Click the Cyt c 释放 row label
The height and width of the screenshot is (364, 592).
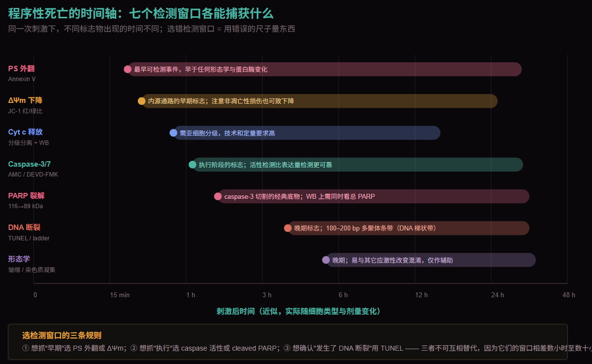pyautogui.click(x=25, y=132)
